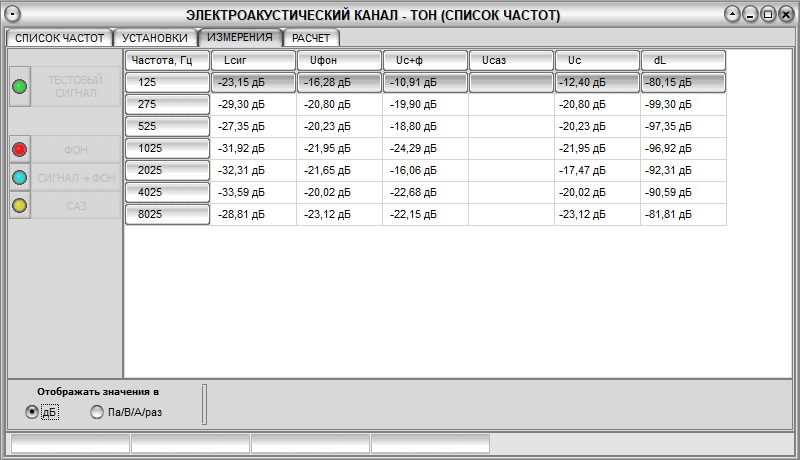
Task: Select the ИЗМЕРЕНИЯ tab
Action: tap(240, 37)
